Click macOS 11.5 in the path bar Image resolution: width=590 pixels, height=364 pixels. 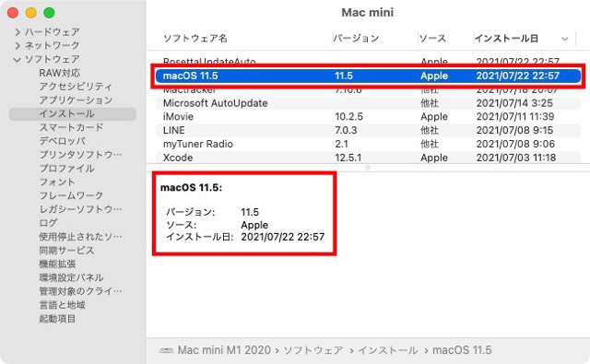pos(462,350)
